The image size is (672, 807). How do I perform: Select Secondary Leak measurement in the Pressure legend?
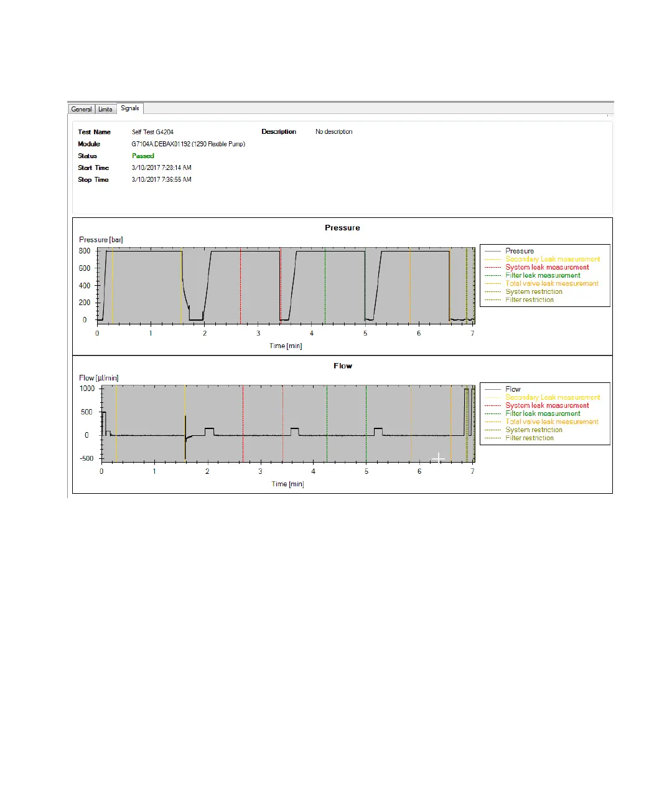pos(552,259)
